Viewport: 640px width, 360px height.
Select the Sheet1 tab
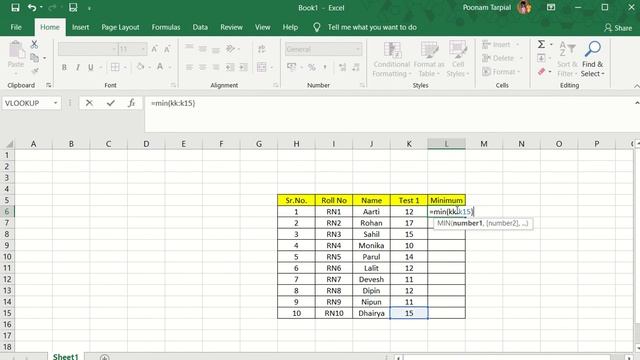click(x=65, y=356)
